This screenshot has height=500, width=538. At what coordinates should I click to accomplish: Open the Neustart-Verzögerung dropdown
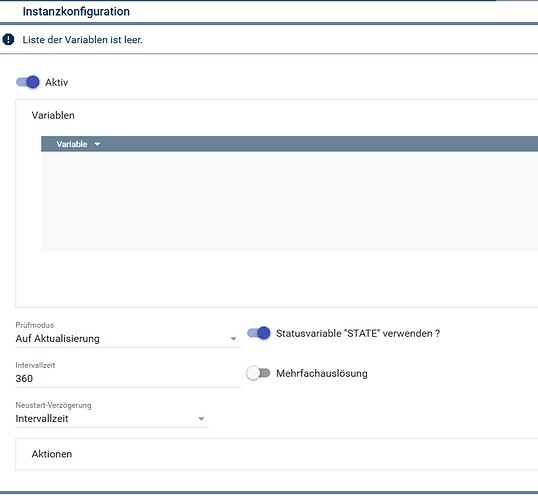(112, 419)
